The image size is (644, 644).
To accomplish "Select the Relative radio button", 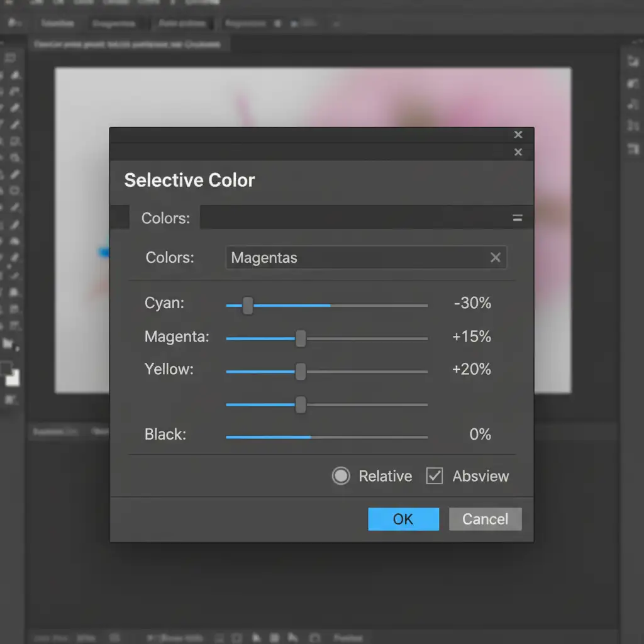I will click(341, 476).
